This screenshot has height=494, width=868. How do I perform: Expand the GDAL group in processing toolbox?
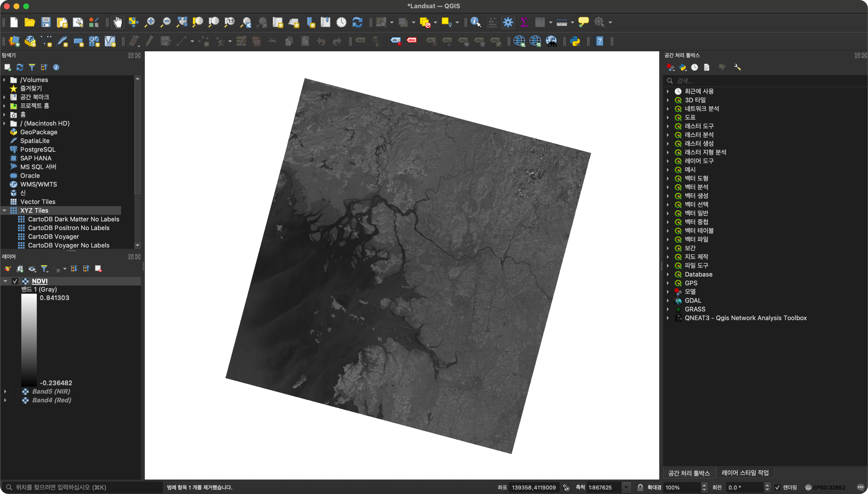click(668, 300)
